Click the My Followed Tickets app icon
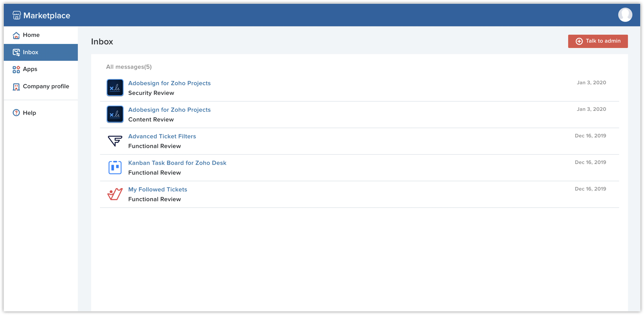 115,194
